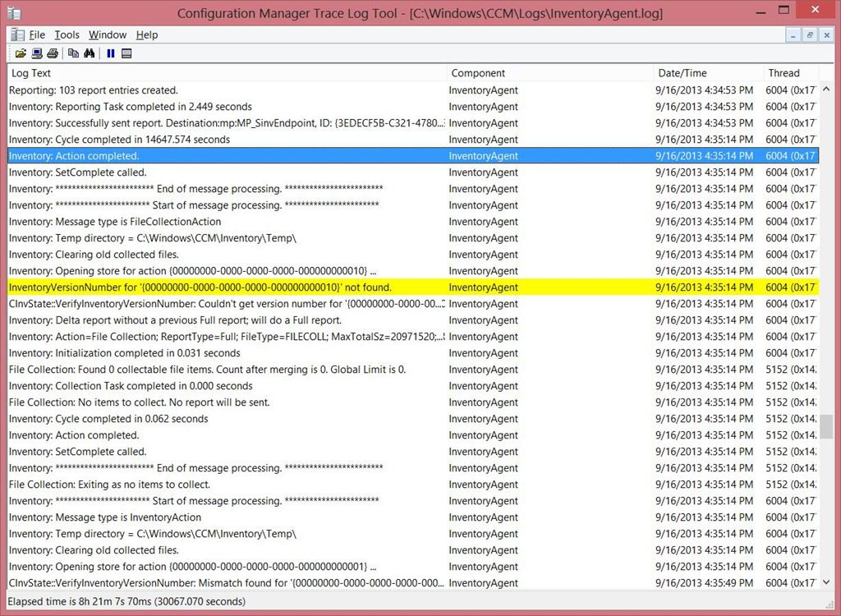Select row 'Couldn't get version number for'
The image size is (841, 616).
point(413,304)
